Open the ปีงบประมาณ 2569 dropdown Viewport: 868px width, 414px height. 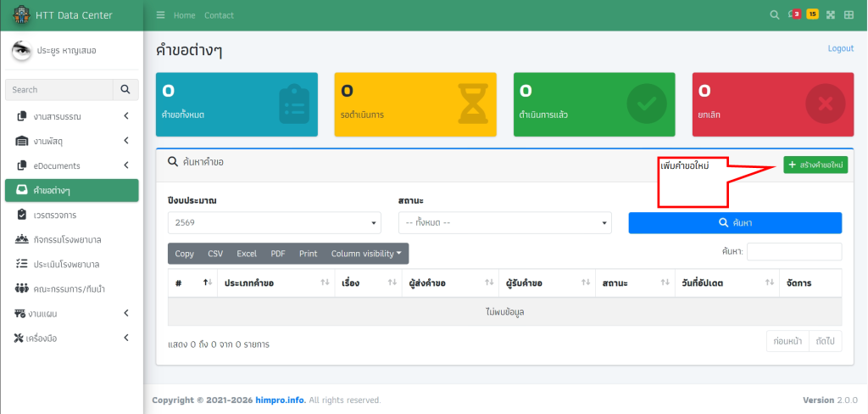tap(275, 222)
